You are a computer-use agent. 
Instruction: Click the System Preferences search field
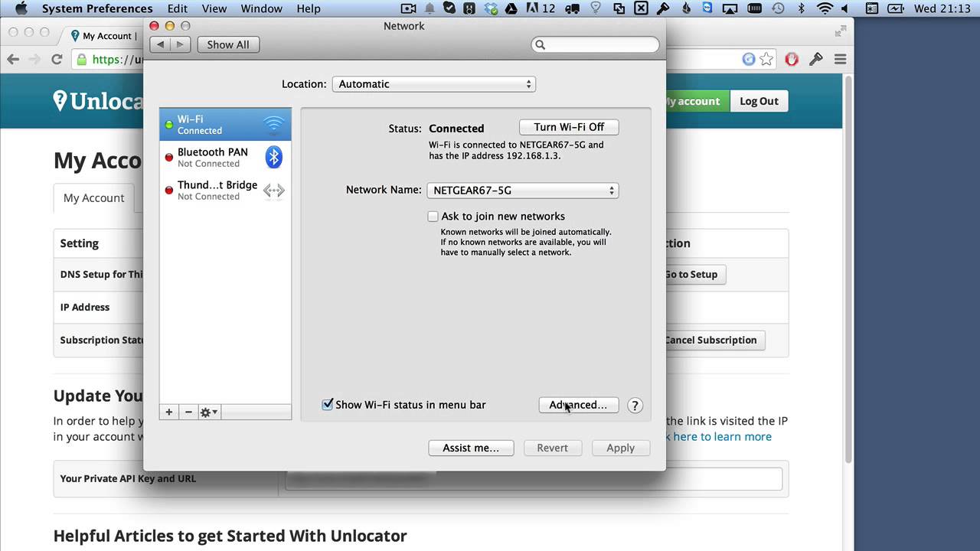pyautogui.click(x=595, y=45)
